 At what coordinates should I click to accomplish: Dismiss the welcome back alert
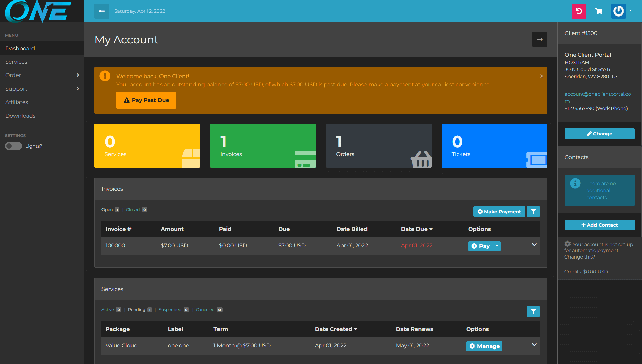click(542, 76)
